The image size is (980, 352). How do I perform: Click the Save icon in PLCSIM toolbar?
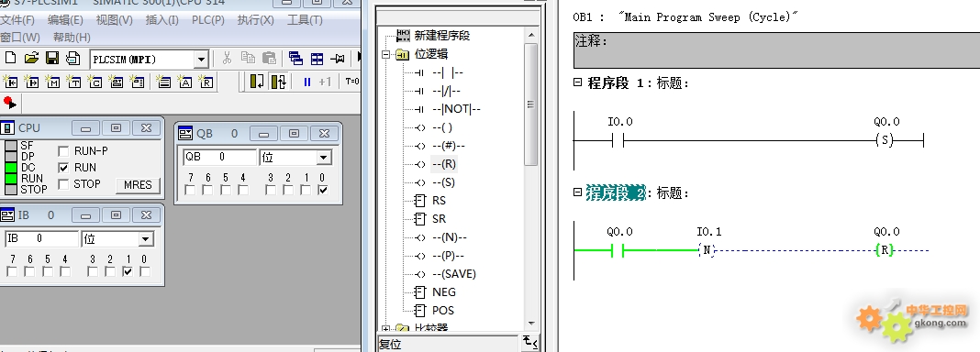point(52,59)
